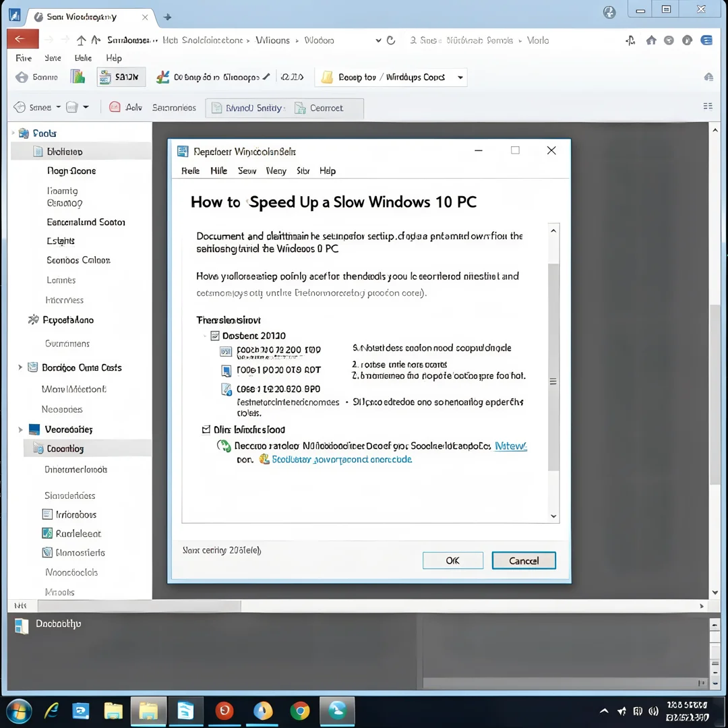Open Chrome from the taskbar

coord(300,711)
